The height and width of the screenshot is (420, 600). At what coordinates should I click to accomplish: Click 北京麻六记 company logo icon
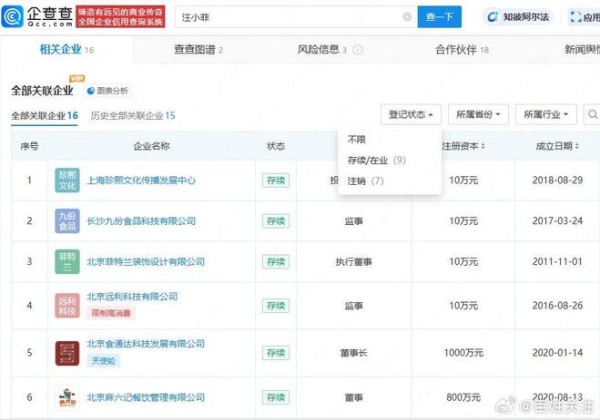click(x=68, y=396)
